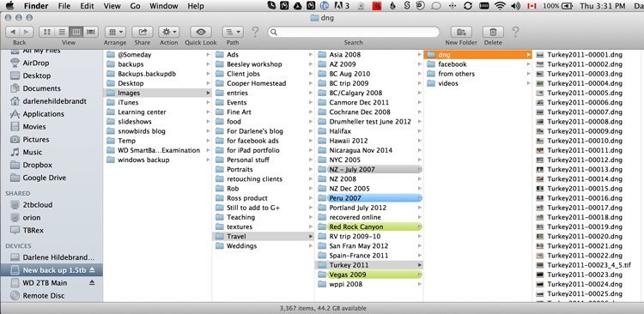Switch to Cover Flow view
The image size is (644, 314).
click(91, 32)
